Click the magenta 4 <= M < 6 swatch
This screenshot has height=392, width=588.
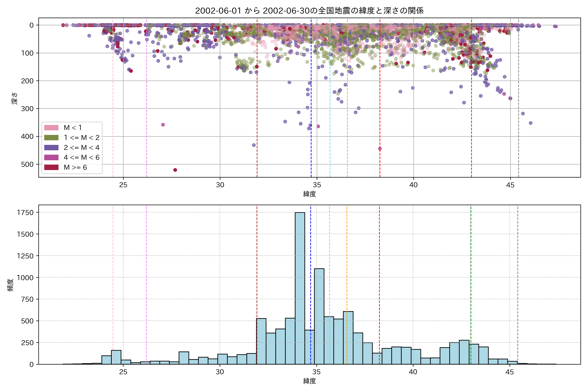pos(51,157)
